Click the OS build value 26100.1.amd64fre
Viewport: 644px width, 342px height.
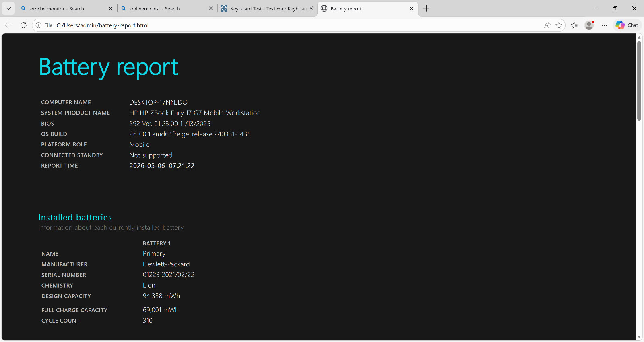(190, 134)
